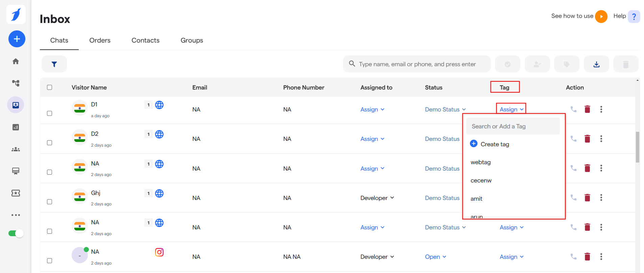This screenshot has width=644, height=273.
Task: Toggle the green switch in sidebar
Action: 16,233
